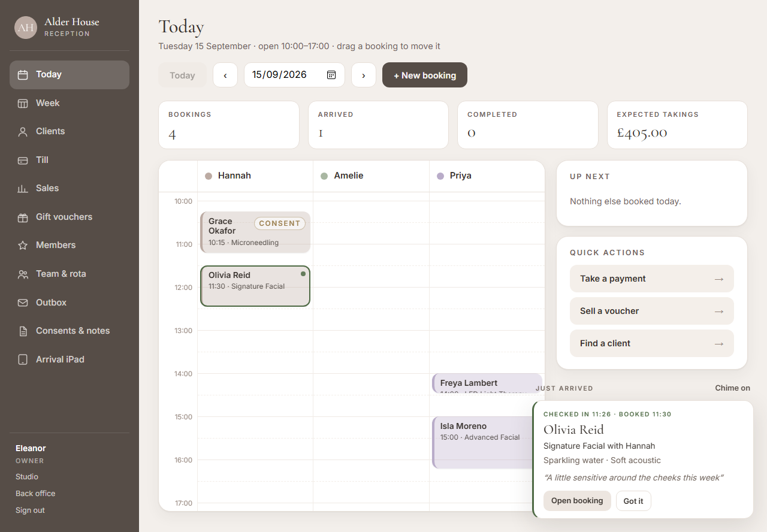This screenshot has width=767, height=532.
Task: Open the Arrival iPad tablet icon
Action: coord(23,359)
